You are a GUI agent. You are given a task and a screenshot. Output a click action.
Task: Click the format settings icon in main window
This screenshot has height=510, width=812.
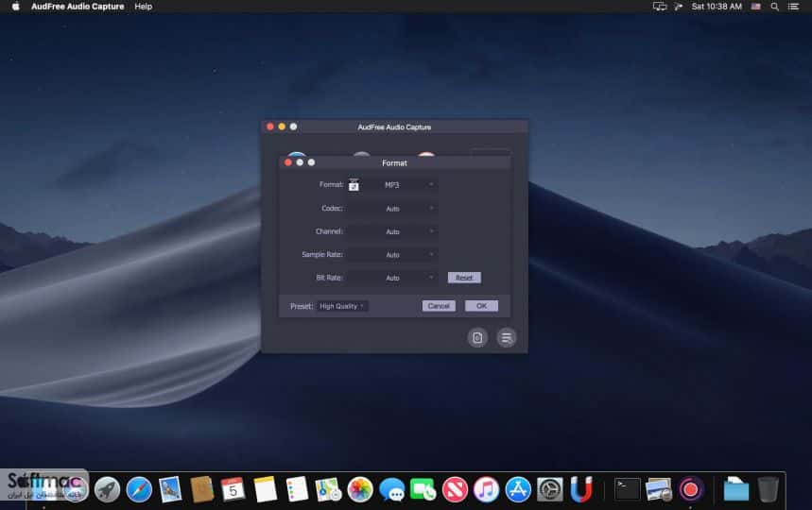pos(477,338)
